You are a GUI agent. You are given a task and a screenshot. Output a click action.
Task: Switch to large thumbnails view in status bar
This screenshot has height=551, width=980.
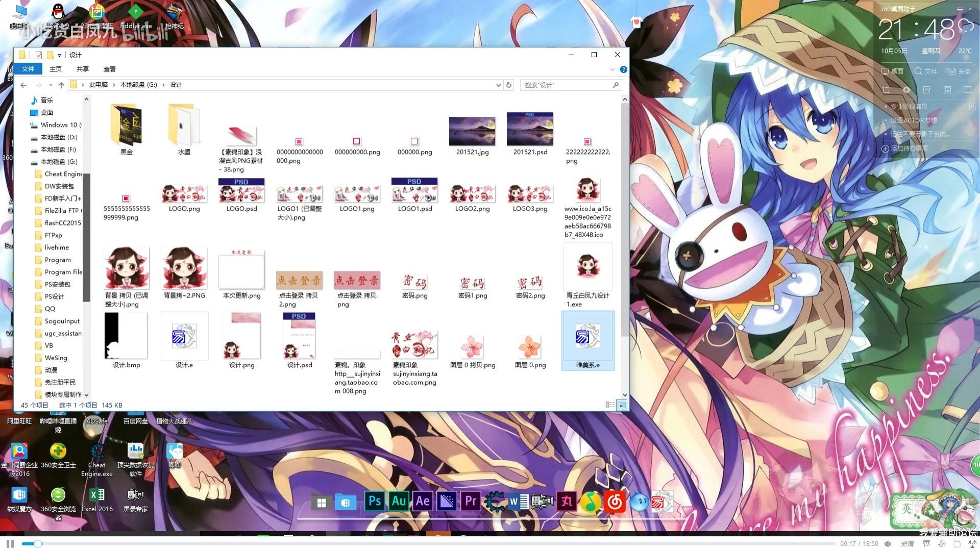(622, 405)
